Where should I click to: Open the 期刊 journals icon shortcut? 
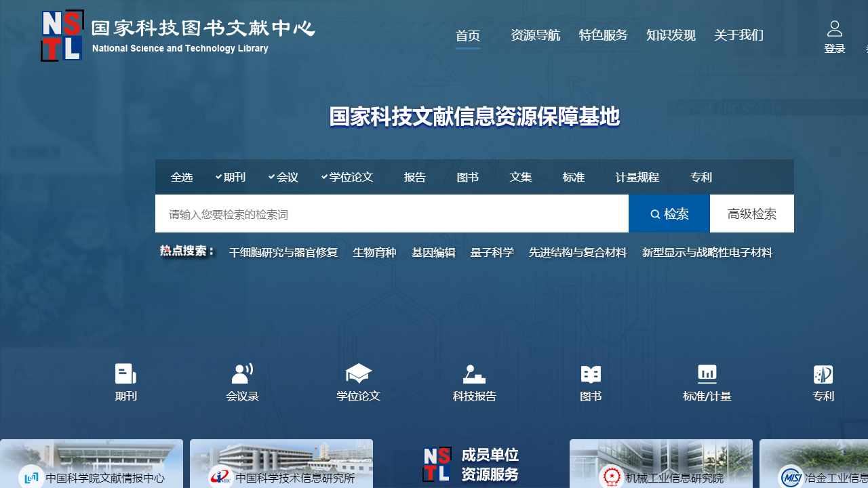(125, 374)
